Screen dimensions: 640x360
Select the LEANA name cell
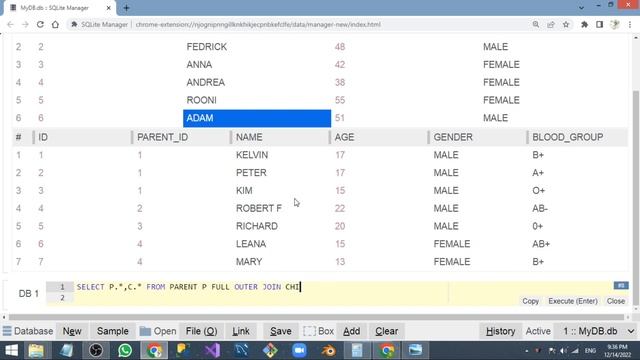coord(251,244)
